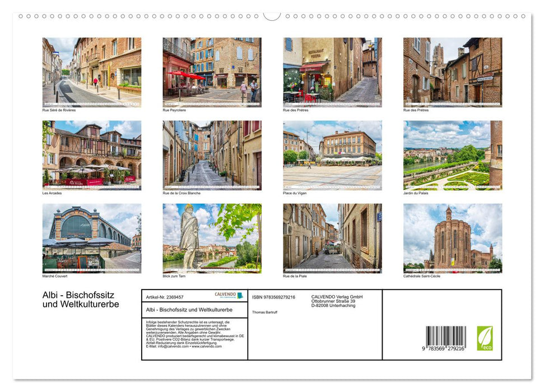Select the Place du Vigan photo
544x392 pixels.
pos(332,155)
